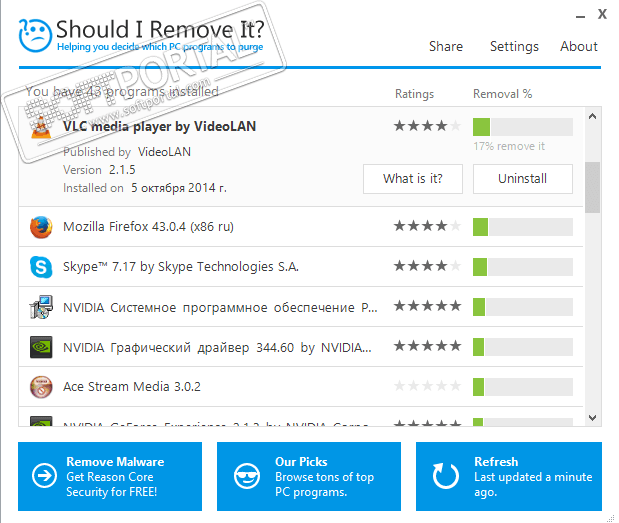This screenshot has width=619, height=523.
Task: Click the VLC media player cone icon
Action: tap(41, 127)
